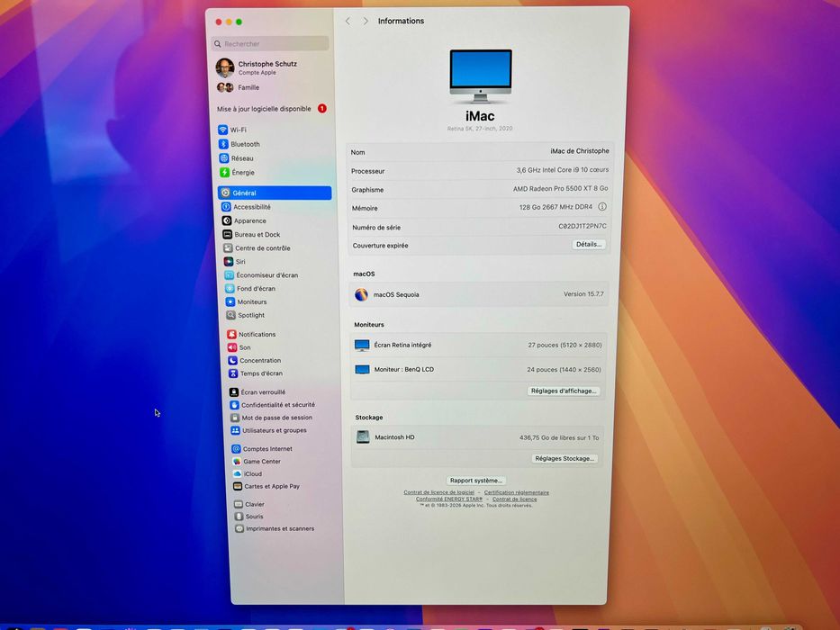Open Souris mouse settings icon
840x630 pixels.
pos(239,517)
